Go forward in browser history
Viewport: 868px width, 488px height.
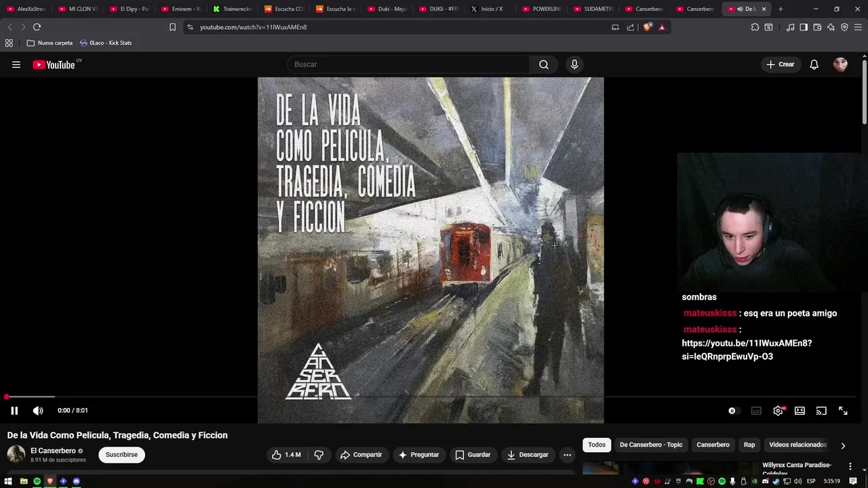[x=23, y=27]
